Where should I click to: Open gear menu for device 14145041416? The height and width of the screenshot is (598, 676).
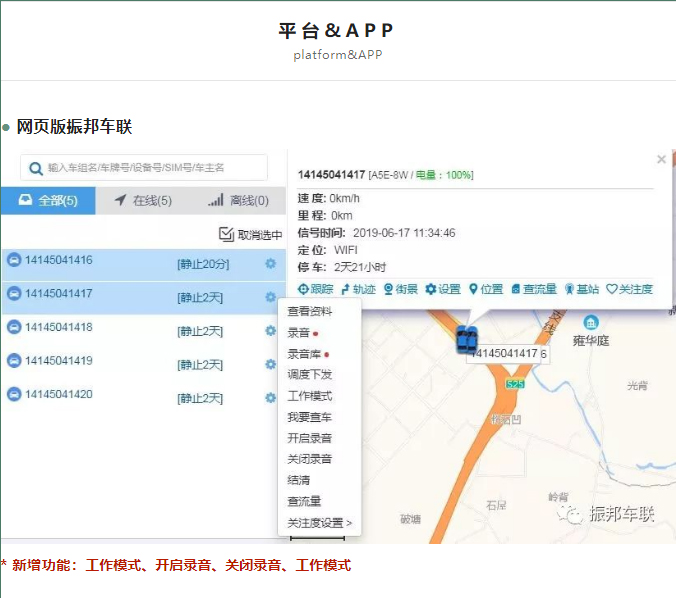[270, 263]
